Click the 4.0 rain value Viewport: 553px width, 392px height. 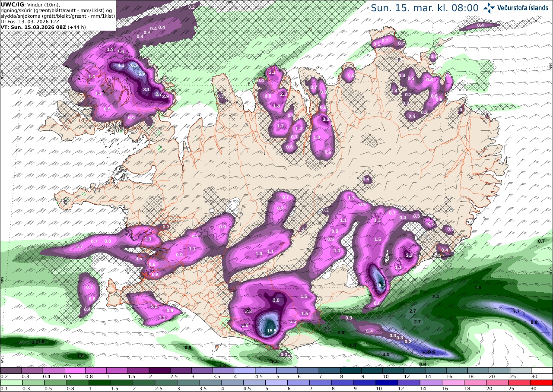click(x=386, y=354)
